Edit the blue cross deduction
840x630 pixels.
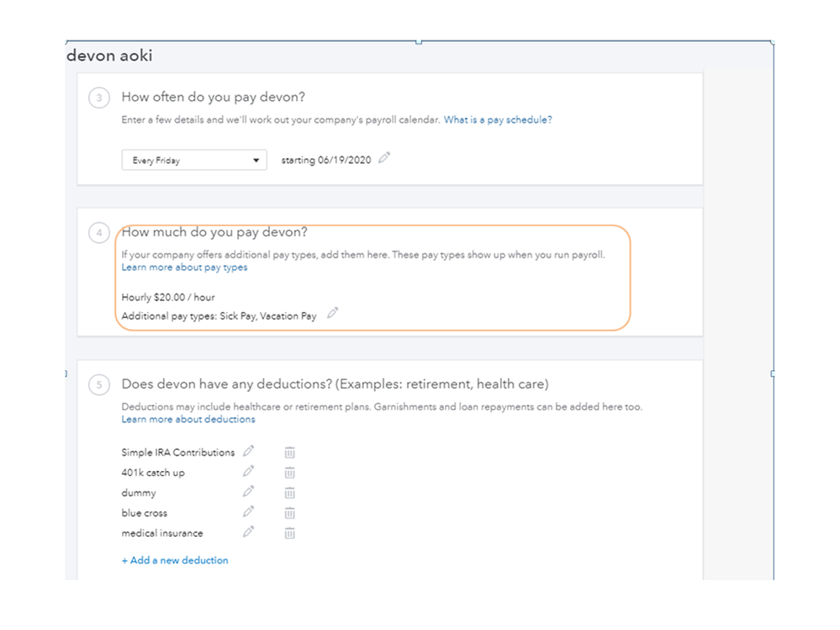point(248,512)
